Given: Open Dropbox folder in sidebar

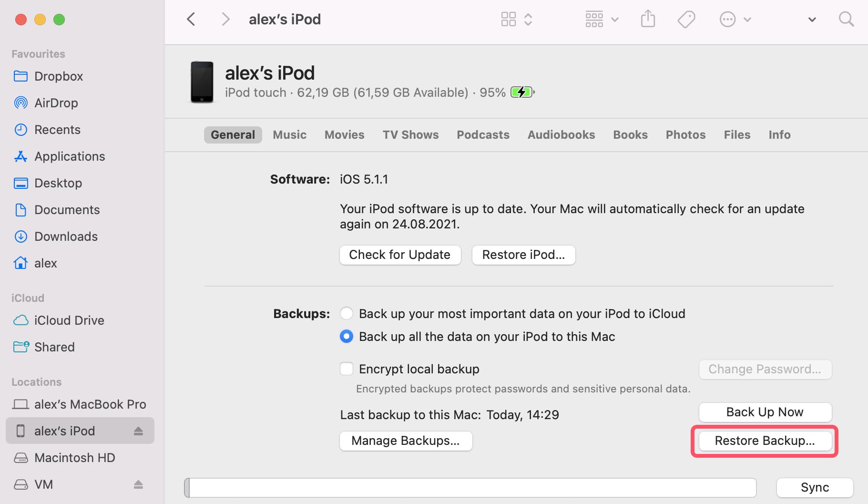Looking at the screenshot, I should click(x=80, y=76).
